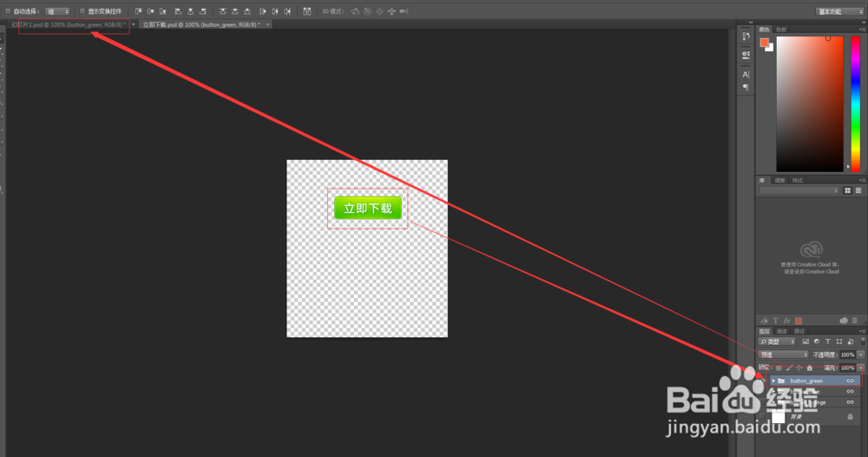The height and width of the screenshot is (457, 868).
Task: Click the background color swatch
Action: (771, 48)
